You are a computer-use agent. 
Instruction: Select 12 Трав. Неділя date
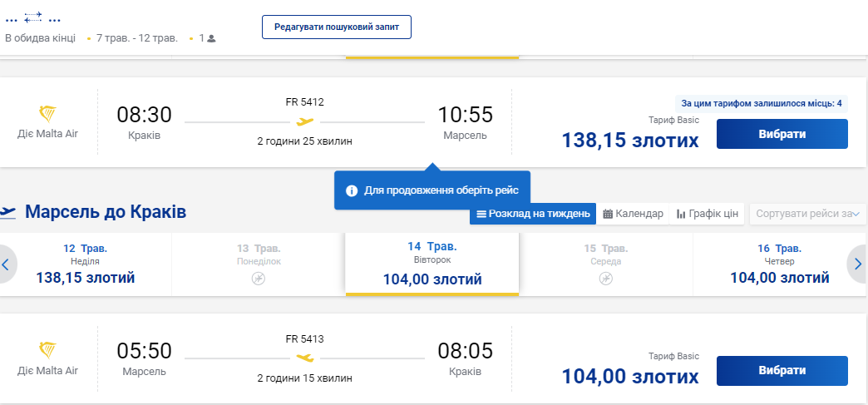(x=86, y=264)
